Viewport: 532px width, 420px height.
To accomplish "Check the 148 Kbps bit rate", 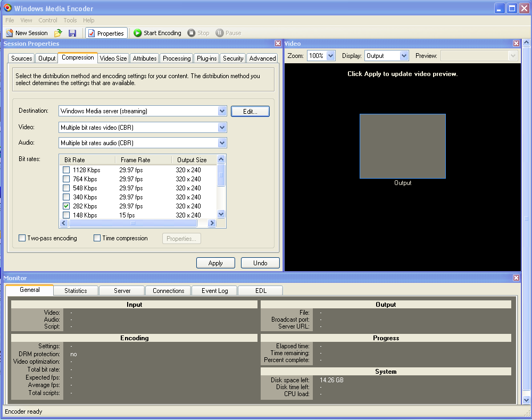I will click(x=66, y=215).
